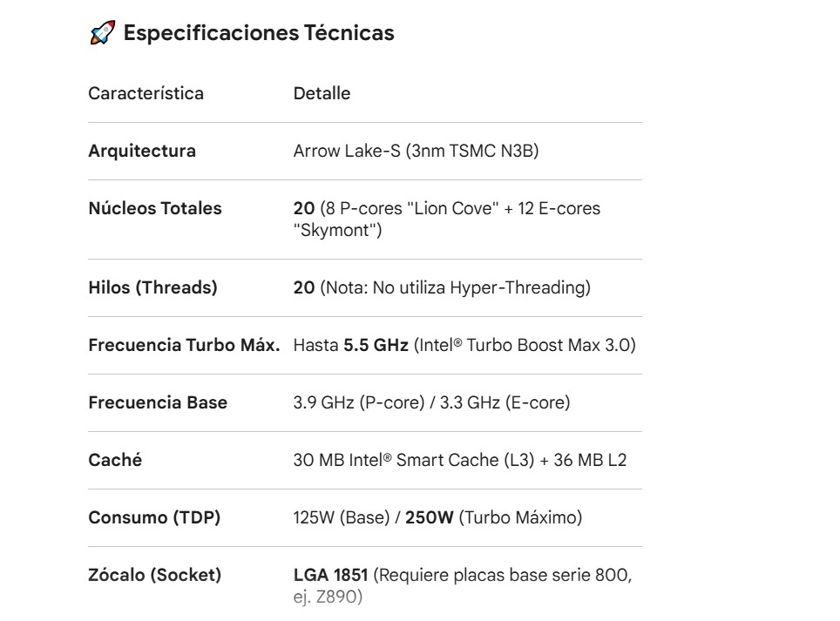The image size is (840, 621).
Task: Click the "Arrow Lake-S (3nm TSMC N3B)" cell
Action: pos(417,151)
